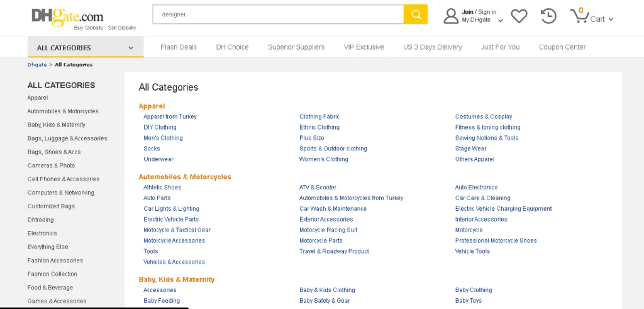
Task: Open Auto Electronics subcategory
Action: tap(477, 188)
